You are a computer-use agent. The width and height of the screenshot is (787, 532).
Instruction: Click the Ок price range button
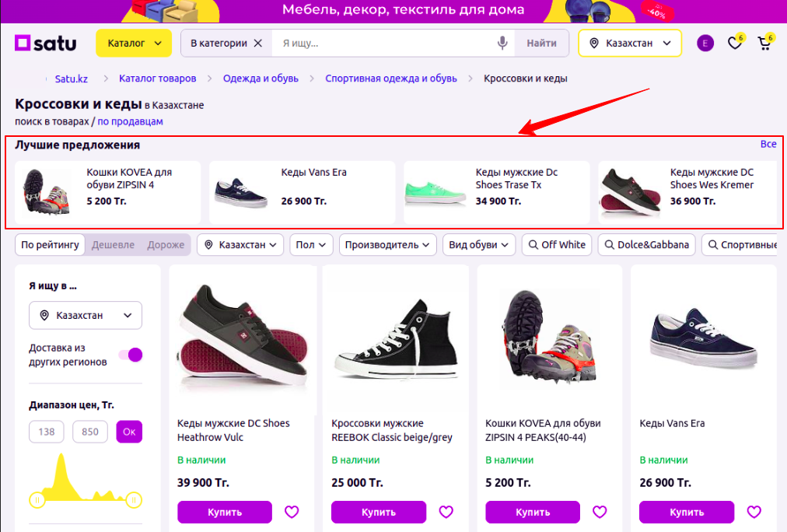(x=129, y=432)
